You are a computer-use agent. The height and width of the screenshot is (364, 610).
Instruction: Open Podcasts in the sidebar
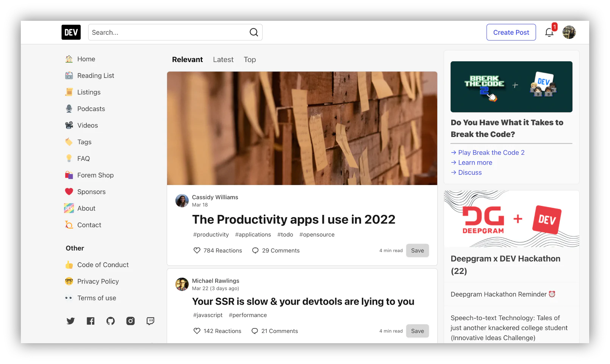point(85,109)
